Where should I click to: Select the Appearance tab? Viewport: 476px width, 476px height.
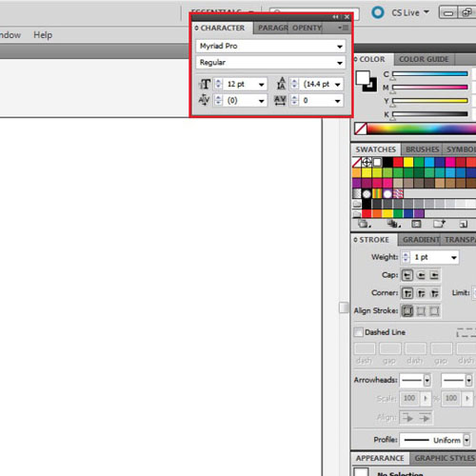point(380,458)
